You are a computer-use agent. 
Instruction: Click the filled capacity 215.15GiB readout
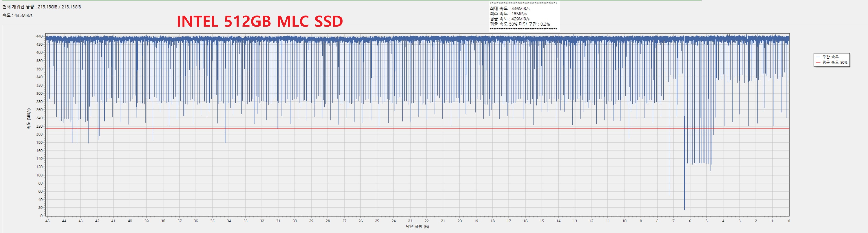tap(41, 7)
